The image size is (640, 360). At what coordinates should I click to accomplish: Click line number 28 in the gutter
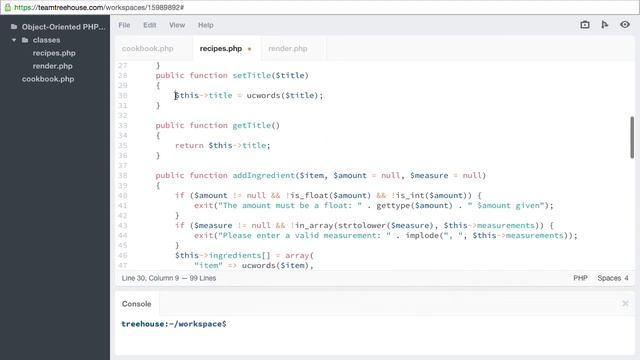[122, 76]
